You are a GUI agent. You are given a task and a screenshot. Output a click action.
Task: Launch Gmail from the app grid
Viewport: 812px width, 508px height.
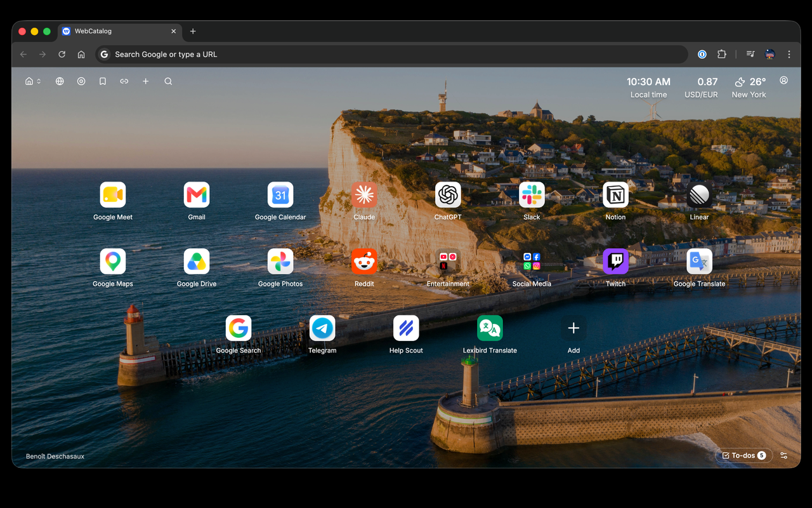point(197,195)
